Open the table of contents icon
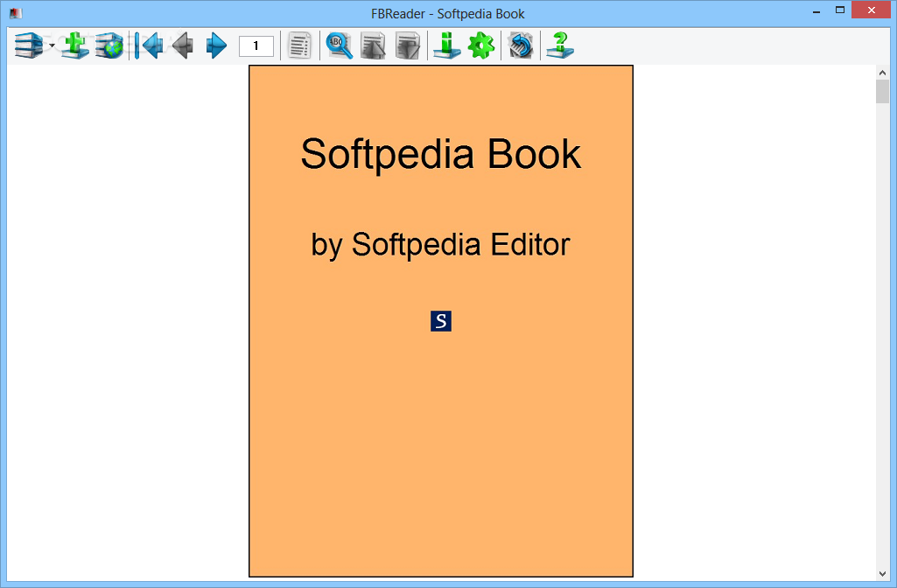 pyautogui.click(x=299, y=45)
